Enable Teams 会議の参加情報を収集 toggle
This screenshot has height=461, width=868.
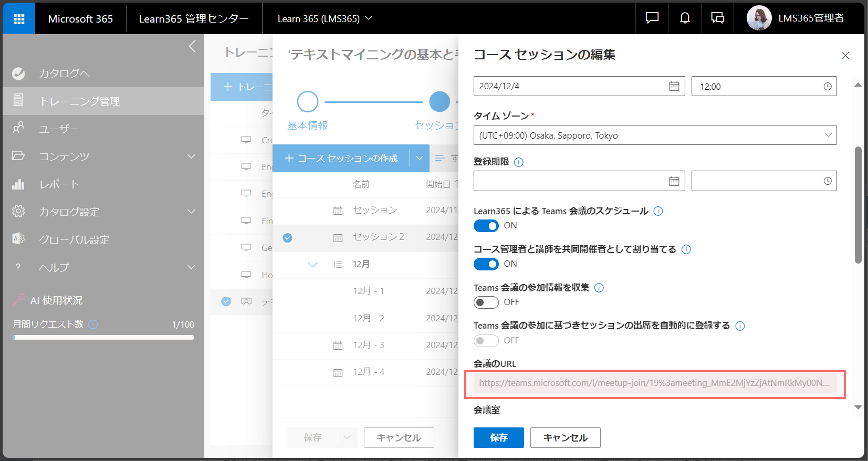(x=486, y=302)
